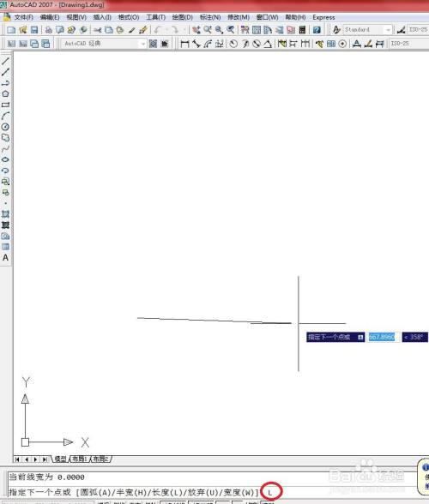The image size is (429, 504).
Task: Expand the Undo history dropdown arrow
Action: 166,30
